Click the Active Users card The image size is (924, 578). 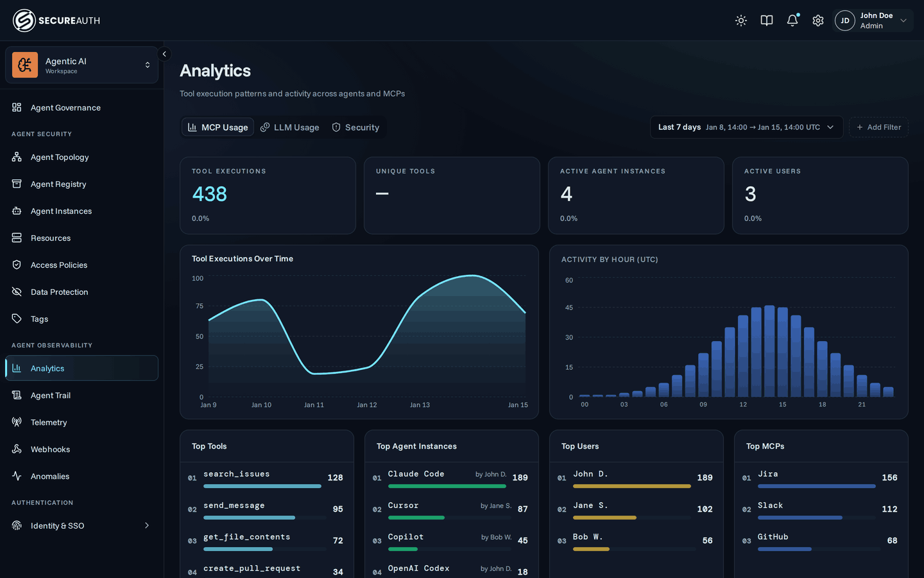pyautogui.click(x=820, y=195)
